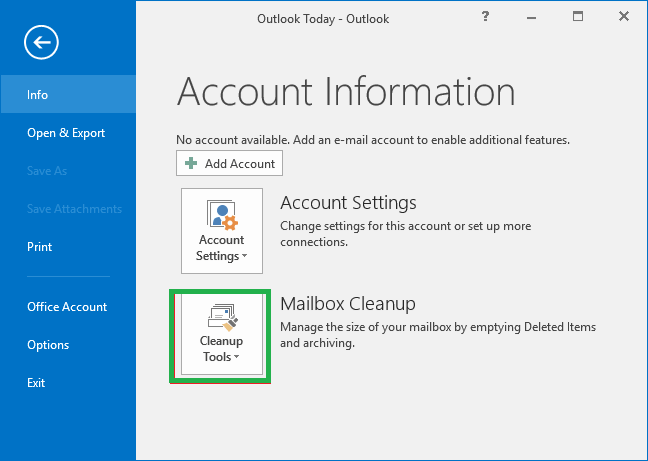Open the Open & Export menu

(x=68, y=133)
